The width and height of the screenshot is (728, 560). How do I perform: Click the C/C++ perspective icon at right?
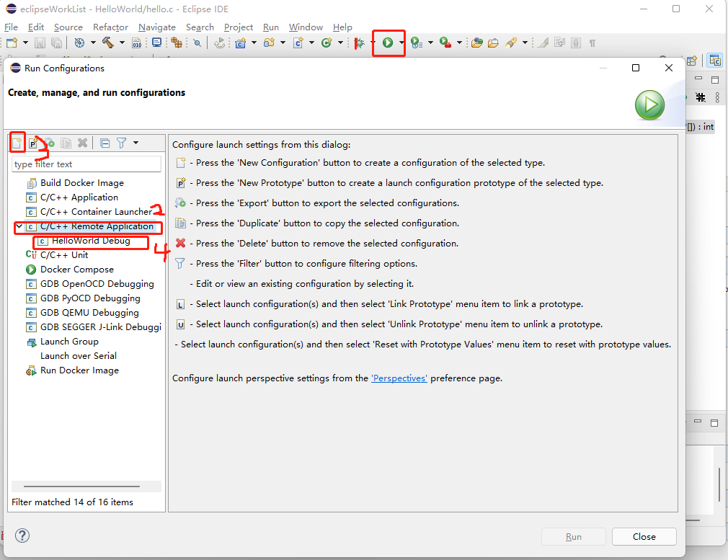point(715,61)
